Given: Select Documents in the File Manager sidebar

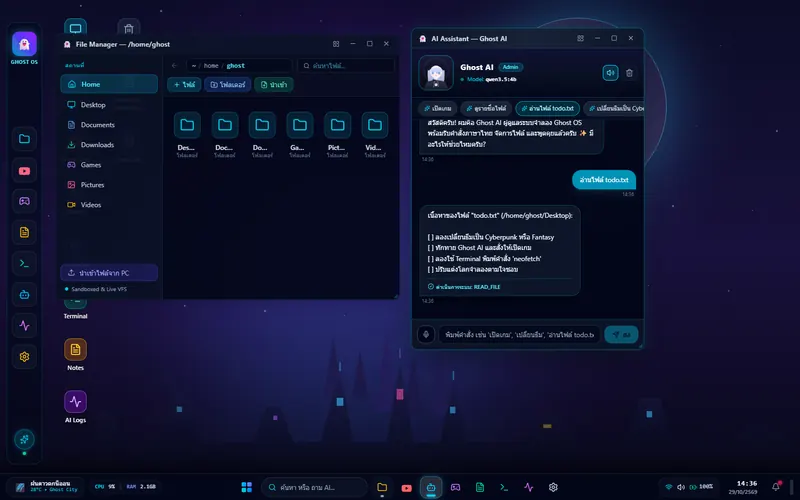Looking at the screenshot, I should point(109,124).
